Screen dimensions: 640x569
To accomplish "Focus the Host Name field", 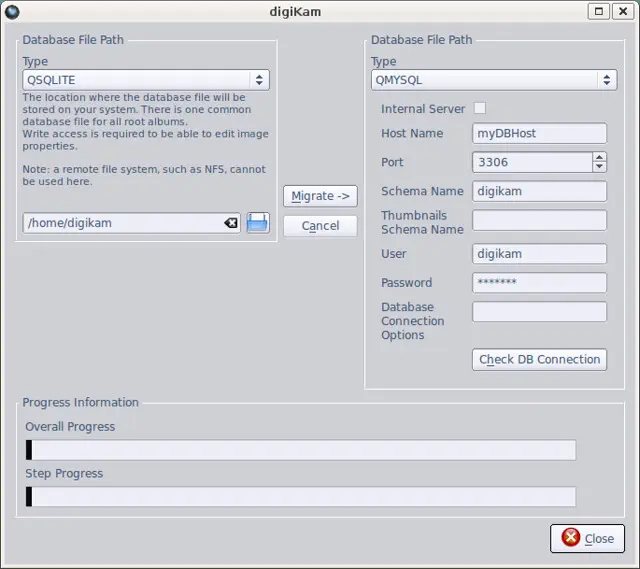I will [x=539, y=133].
